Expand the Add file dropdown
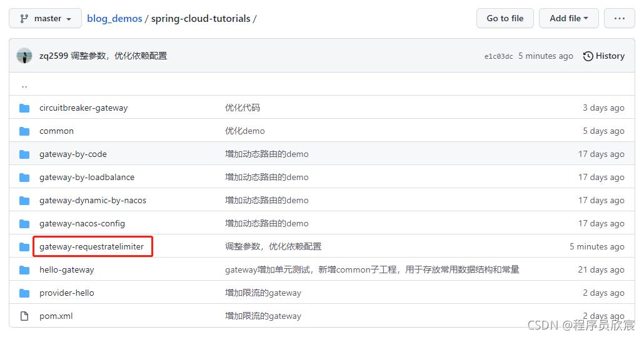 tap(568, 18)
